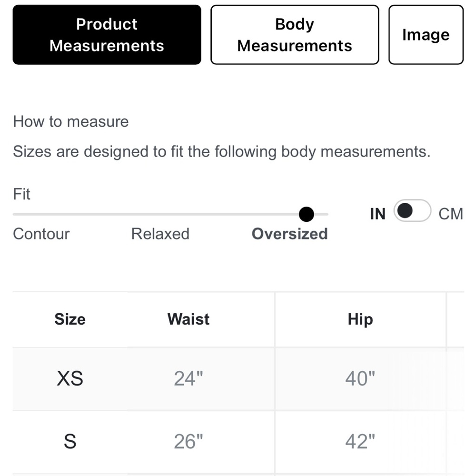
Task: Choose the Relaxed fit option
Action: point(160,234)
